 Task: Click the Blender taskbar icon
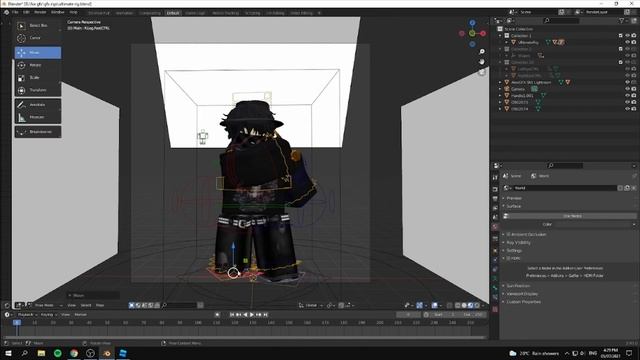click(x=107, y=353)
